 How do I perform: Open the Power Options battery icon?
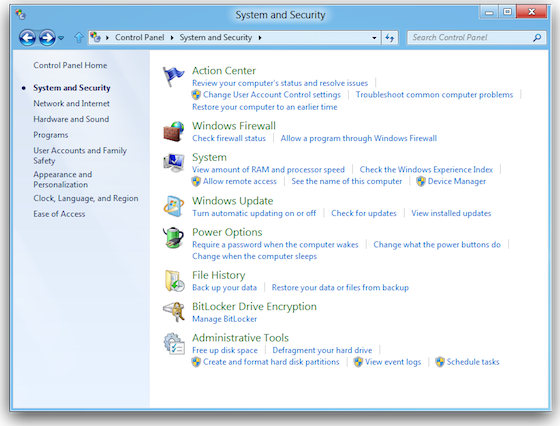[x=174, y=238]
